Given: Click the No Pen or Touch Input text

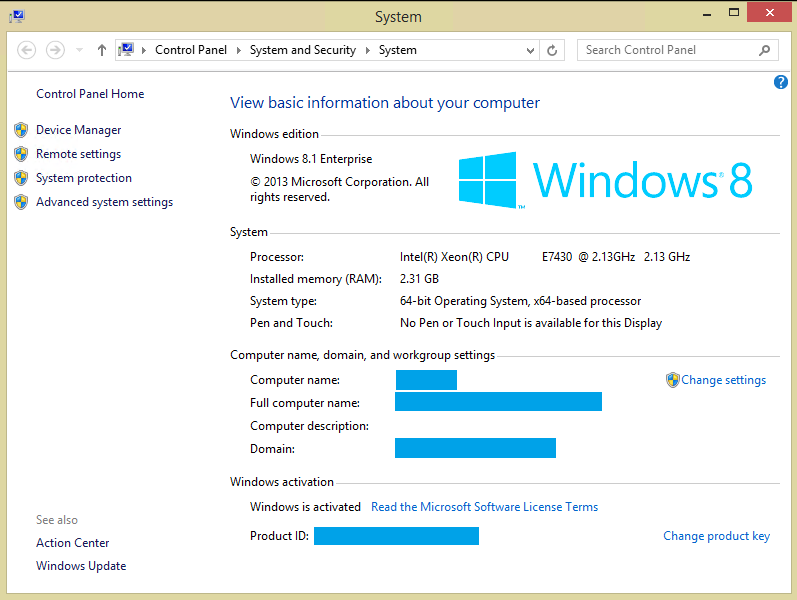Looking at the screenshot, I should pos(531,323).
